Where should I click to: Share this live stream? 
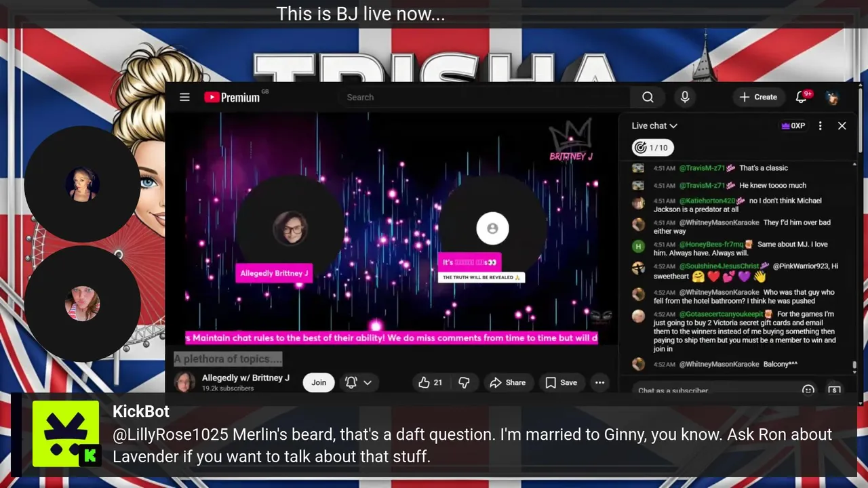tap(507, 382)
